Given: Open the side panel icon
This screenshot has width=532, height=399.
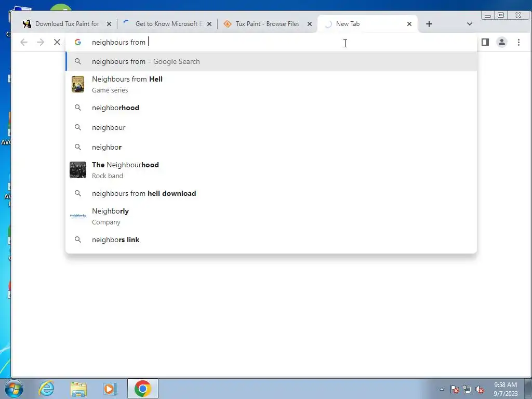Looking at the screenshot, I should pos(485,42).
